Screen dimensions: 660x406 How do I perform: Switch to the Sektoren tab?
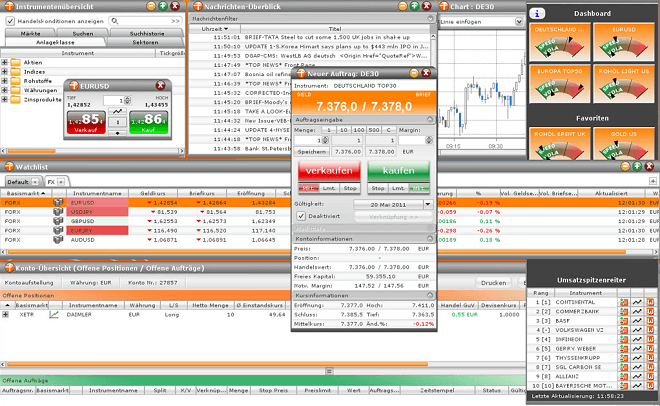(x=144, y=42)
